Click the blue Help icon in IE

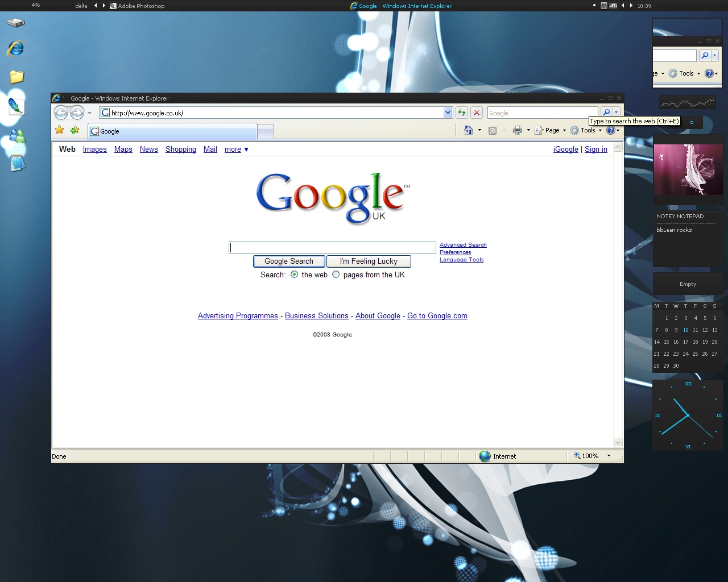point(611,130)
